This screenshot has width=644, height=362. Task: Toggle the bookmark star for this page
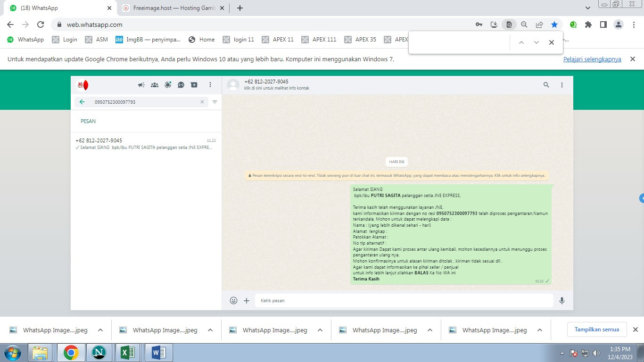click(554, 25)
